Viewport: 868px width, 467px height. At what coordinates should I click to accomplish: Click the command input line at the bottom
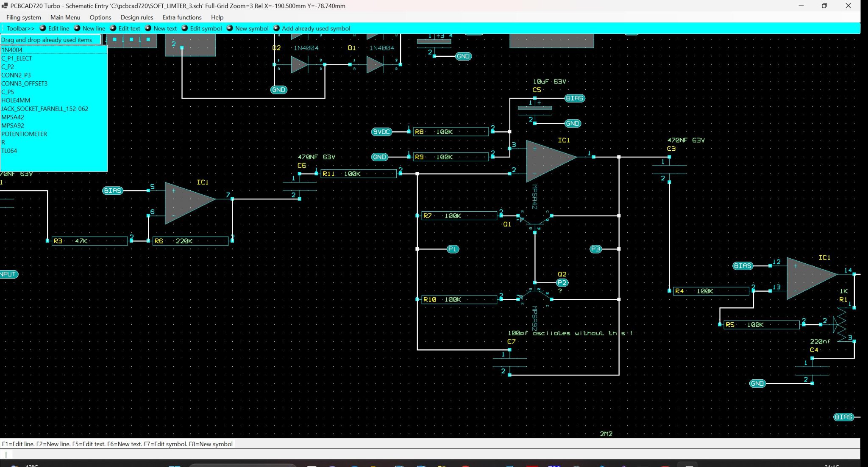click(430, 454)
